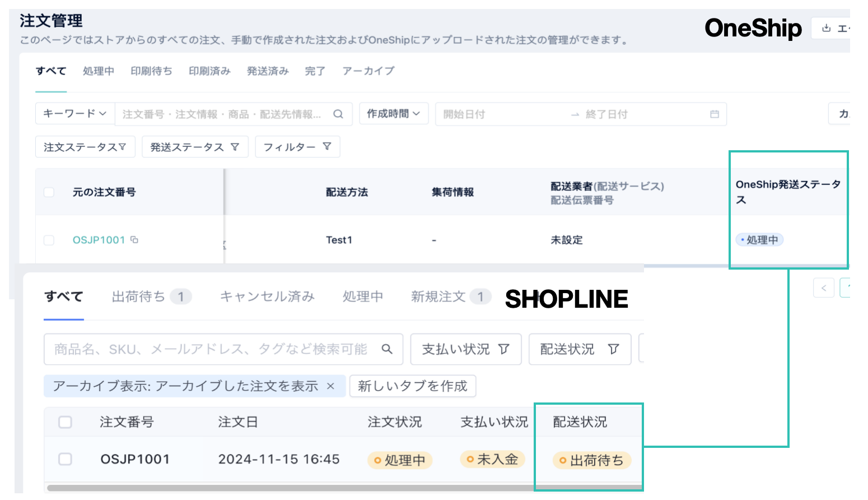Click the 未設定 carrier cell
Viewport: 868px width, 500px height.
[x=567, y=240]
